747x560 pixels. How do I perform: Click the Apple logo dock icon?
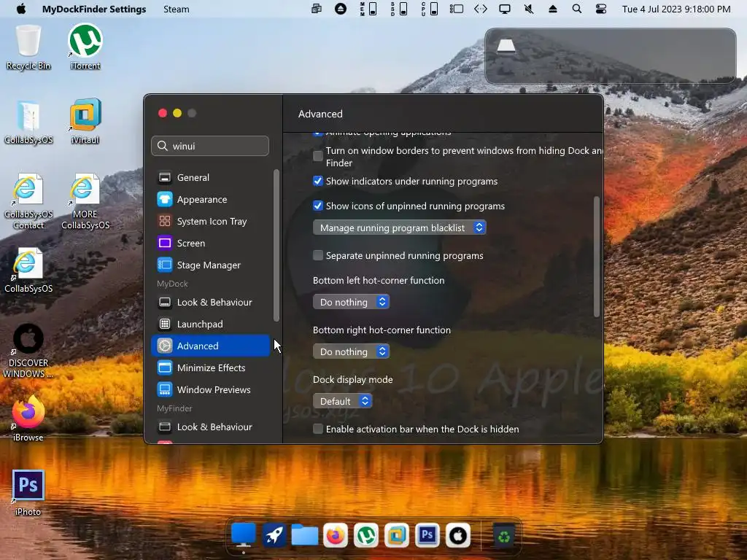pos(458,535)
